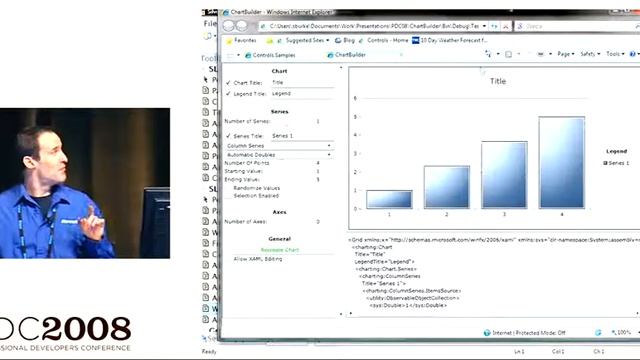
Task: Click the Home icon in command bar
Action: coord(488,54)
